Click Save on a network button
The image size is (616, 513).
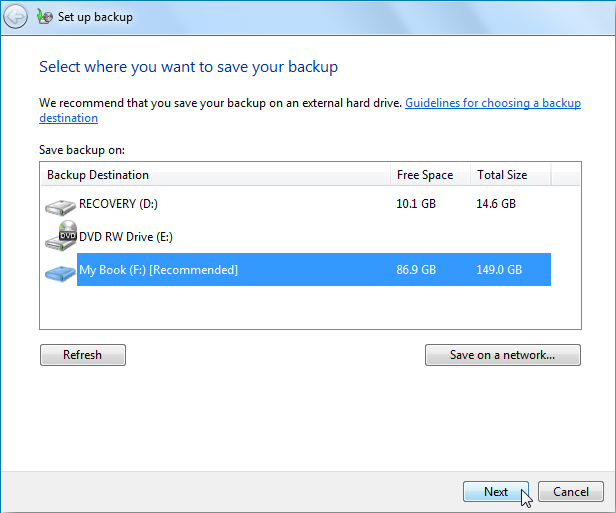tap(501, 355)
